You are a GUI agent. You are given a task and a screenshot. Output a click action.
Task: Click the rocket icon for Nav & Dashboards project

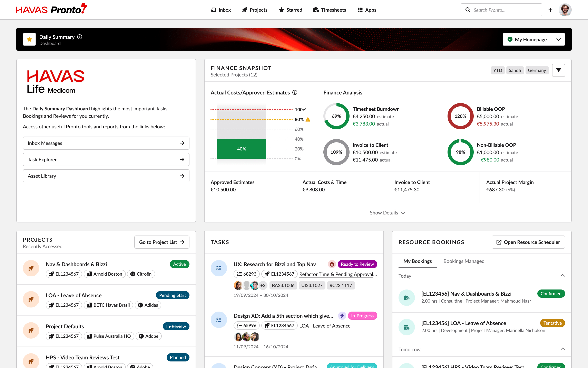pos(31,268)
